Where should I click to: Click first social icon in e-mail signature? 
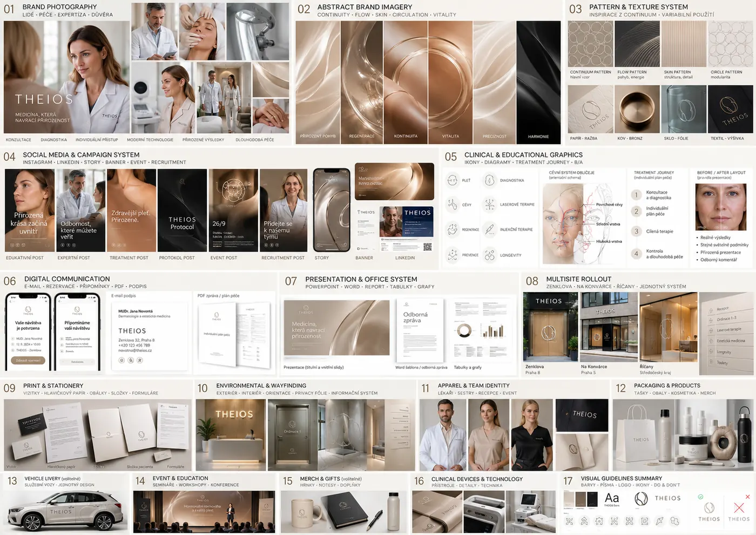[122, 360]
